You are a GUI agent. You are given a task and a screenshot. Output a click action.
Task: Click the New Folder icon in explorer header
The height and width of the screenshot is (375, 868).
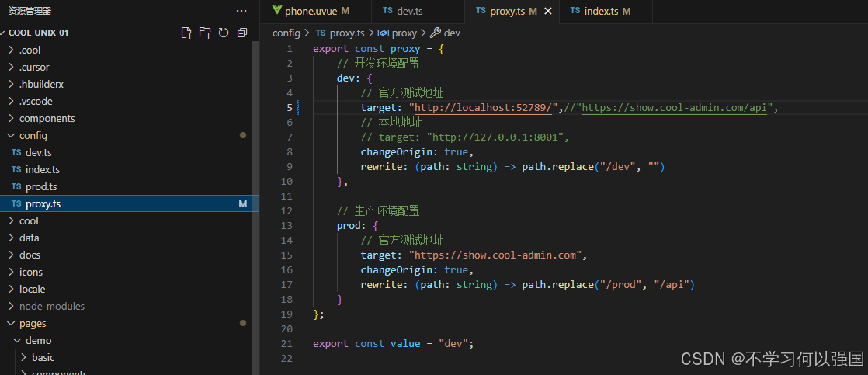point(206,33)
